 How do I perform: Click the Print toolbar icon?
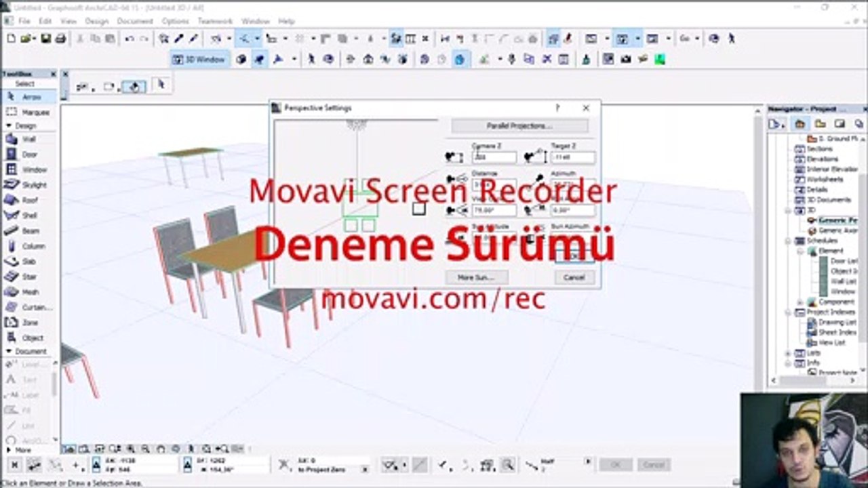point(60,39)
